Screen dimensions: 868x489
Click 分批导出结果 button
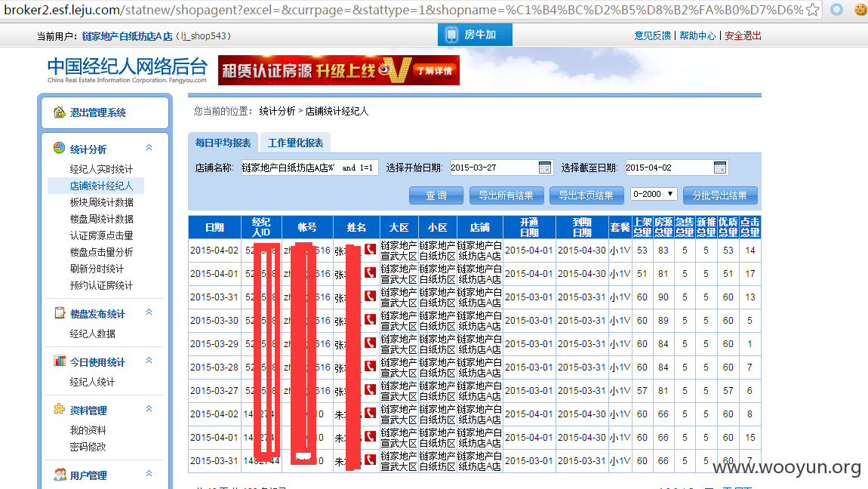pos(719,195)
